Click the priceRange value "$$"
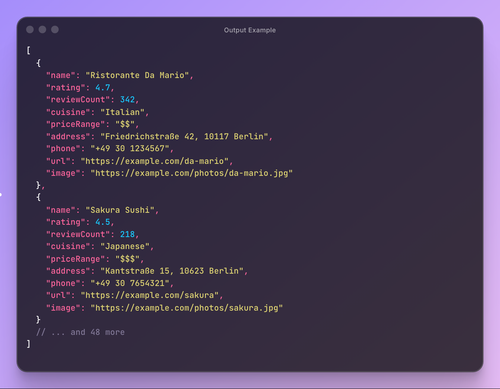This screenshot has width=500, height=389. coord(125,124)
